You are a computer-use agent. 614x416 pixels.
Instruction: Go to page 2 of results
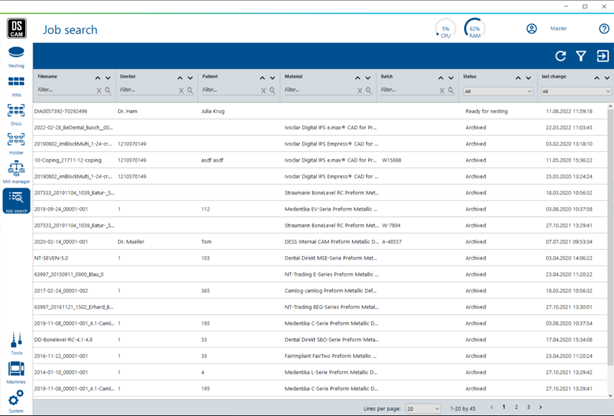pos(516,408)
